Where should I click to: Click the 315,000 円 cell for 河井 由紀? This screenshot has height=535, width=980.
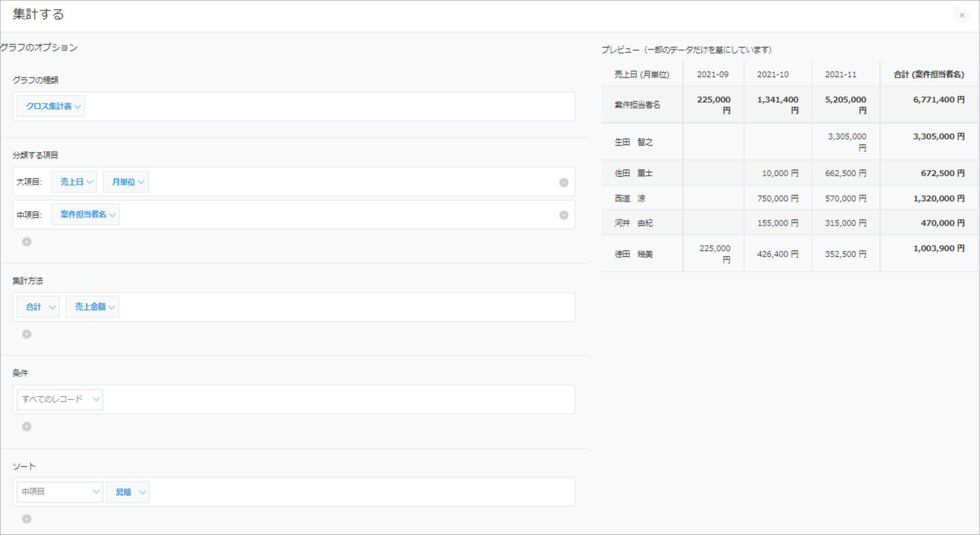click(x=846, y=223)
